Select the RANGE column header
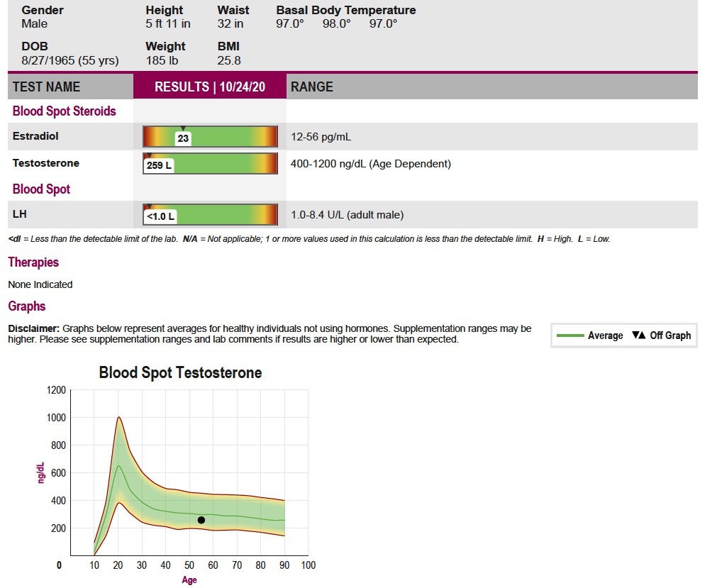 point(312,87)
